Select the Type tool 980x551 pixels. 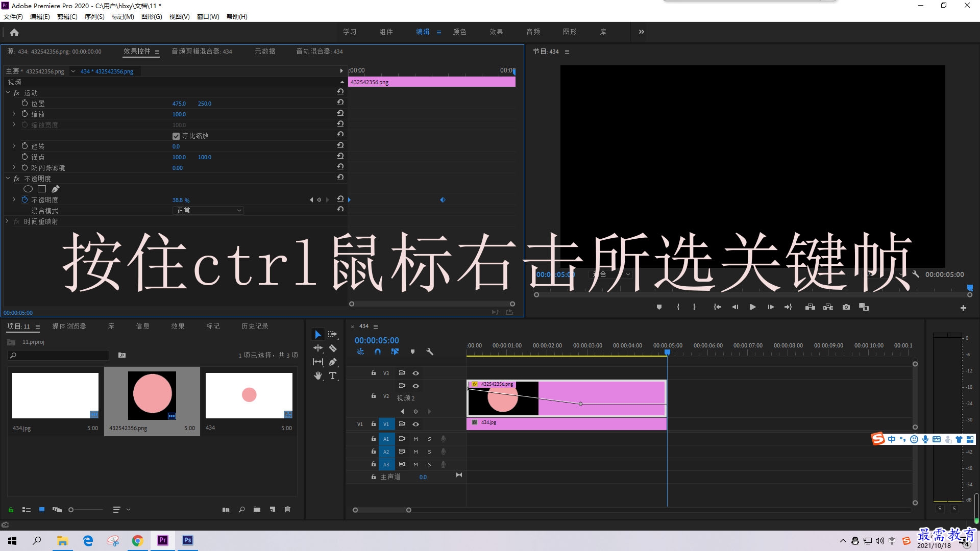tap(333, 376)
